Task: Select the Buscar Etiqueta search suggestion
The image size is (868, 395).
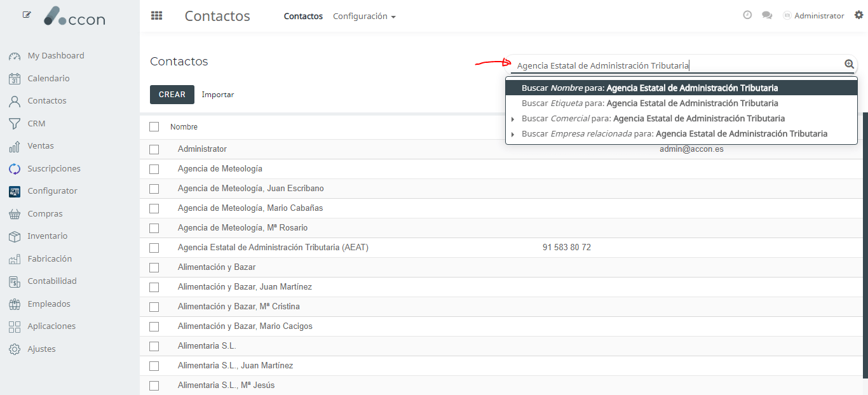Action: coord(681,104)
